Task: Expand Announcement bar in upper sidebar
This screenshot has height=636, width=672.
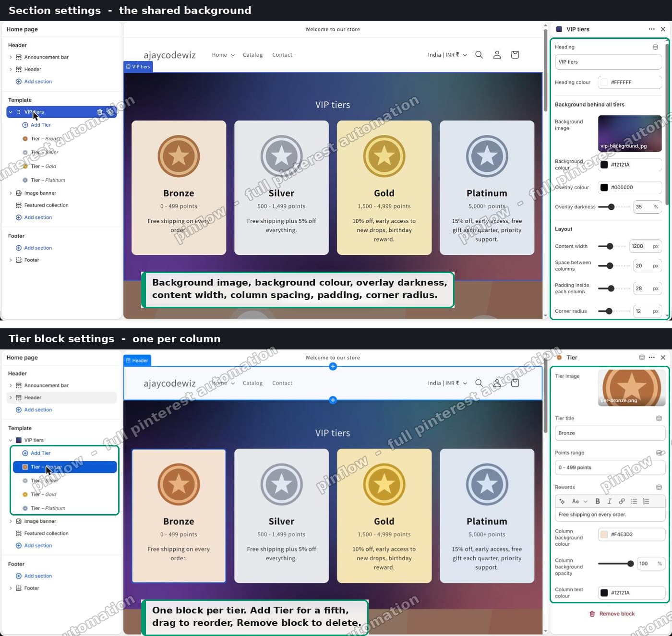Action: (x=11, y=57)
